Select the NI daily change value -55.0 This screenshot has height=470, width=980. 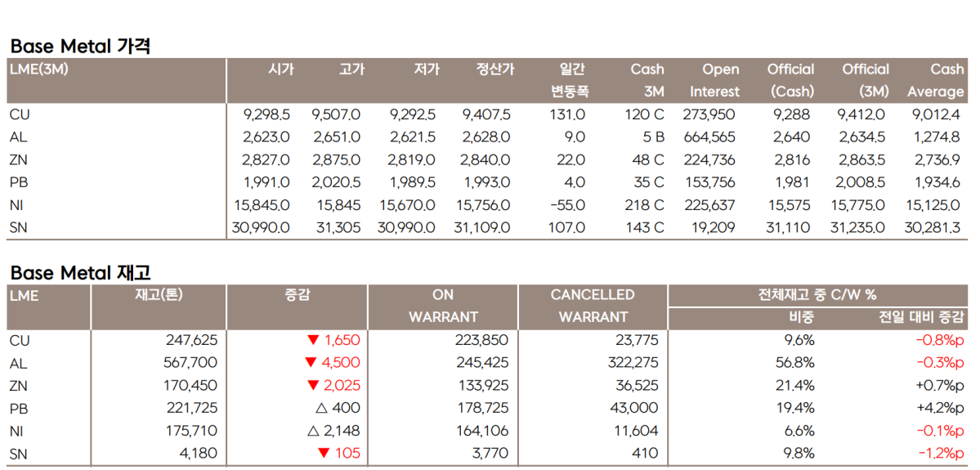566,205
